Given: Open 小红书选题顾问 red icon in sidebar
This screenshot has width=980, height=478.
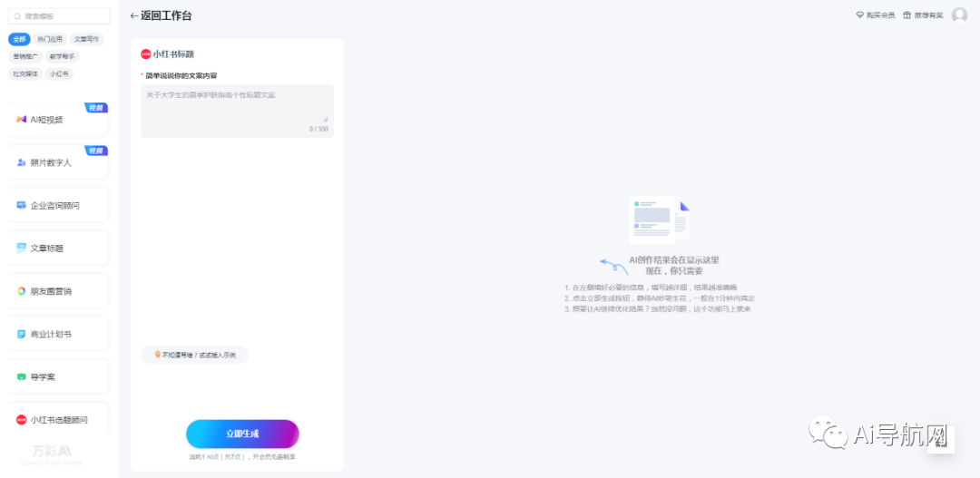Looking at the screenshot, I should 21,420.
